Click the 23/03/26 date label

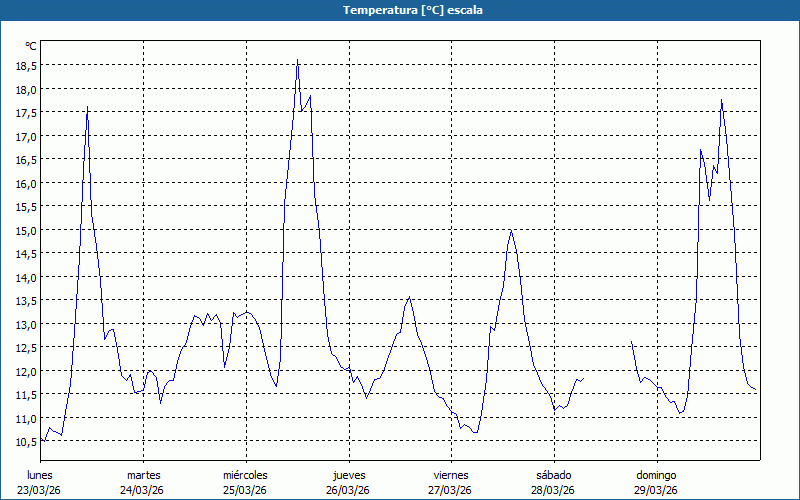coord(39,490)
